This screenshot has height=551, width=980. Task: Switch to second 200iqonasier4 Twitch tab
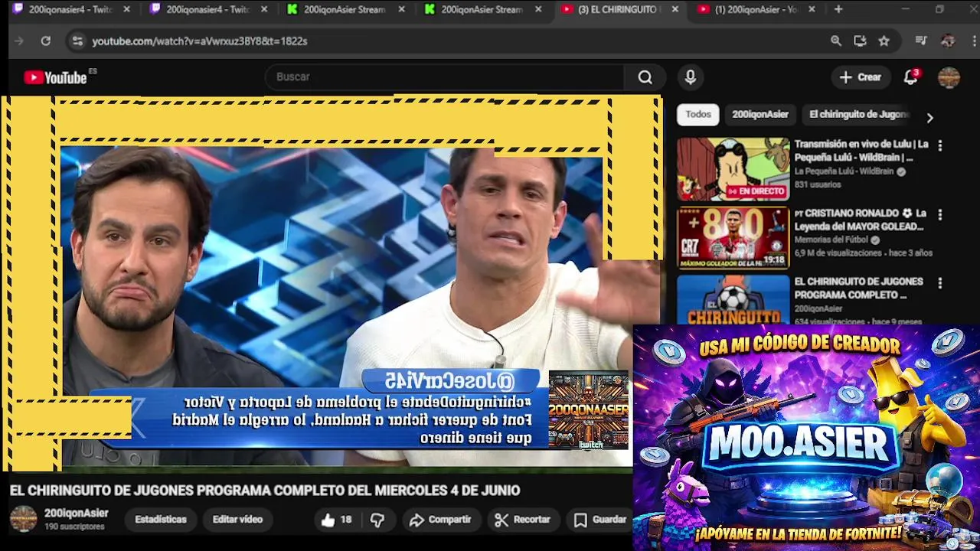pyautogui.click(x=207, y=9)
